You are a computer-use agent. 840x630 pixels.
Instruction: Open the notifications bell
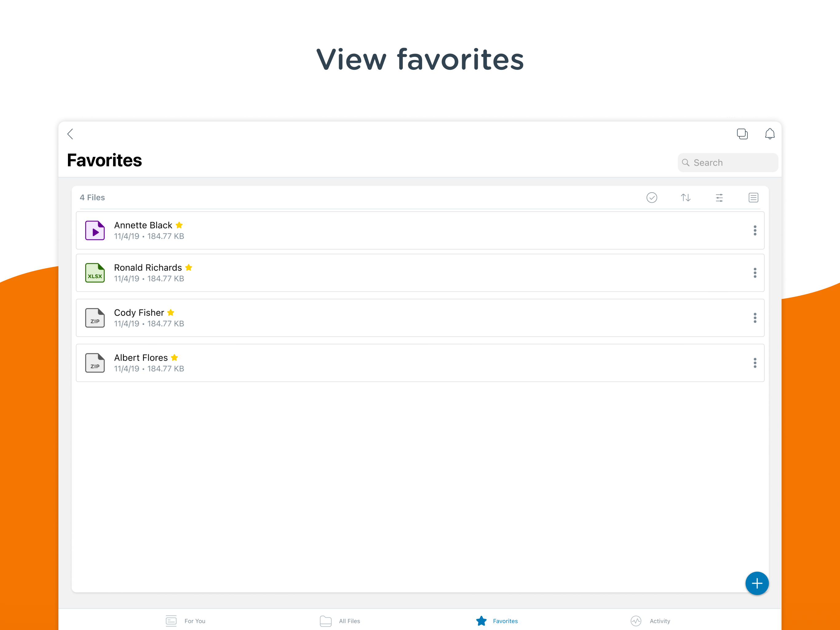[770, 134]
